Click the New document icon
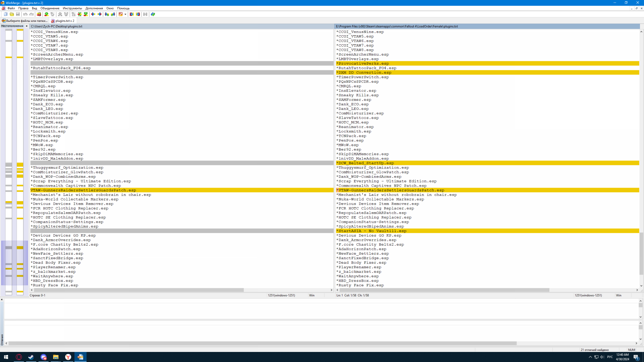644x362 pixels. pyautogui.click(x=6, y=14)
